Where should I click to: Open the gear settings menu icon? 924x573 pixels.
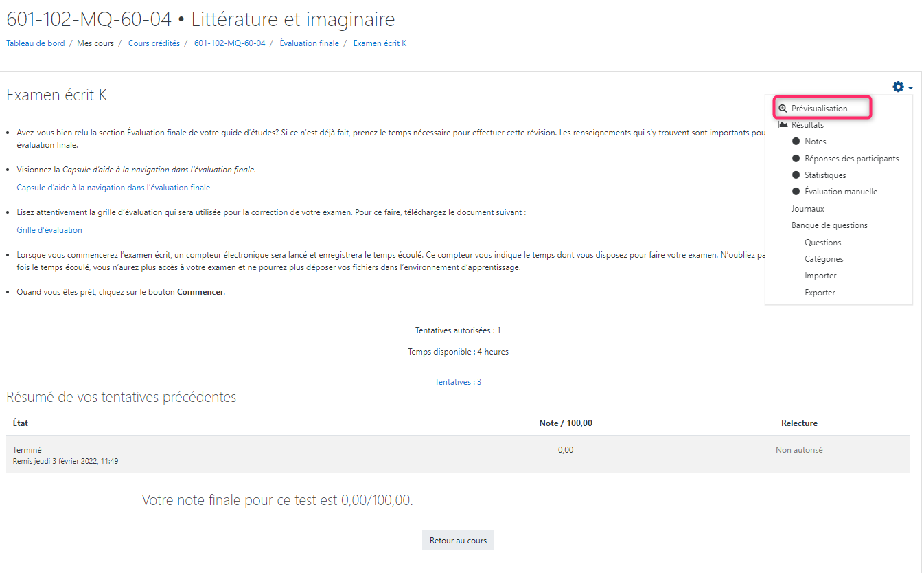898,87
